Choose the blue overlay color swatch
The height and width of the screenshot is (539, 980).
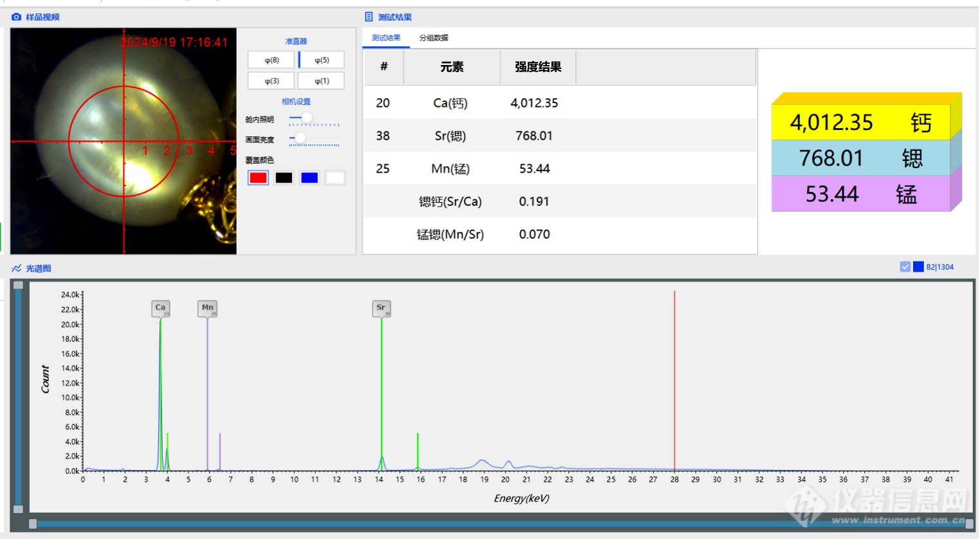(310, 178)
